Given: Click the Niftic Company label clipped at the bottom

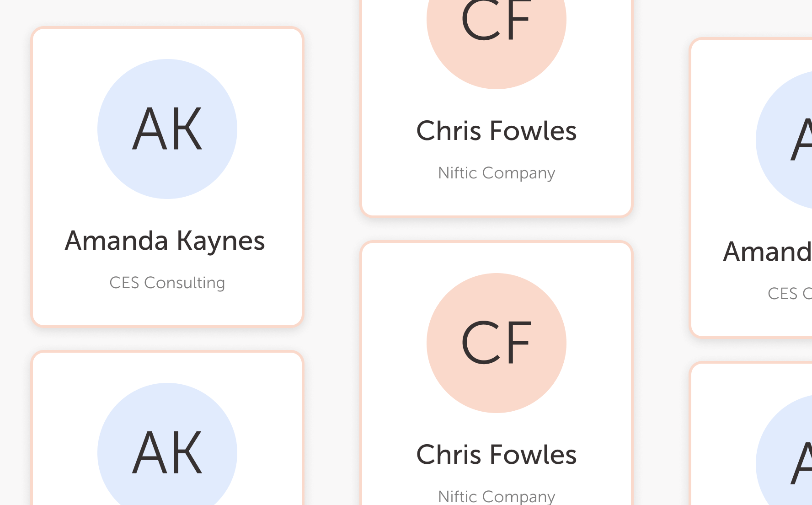Looking at the screenshot, I should click(x=497, y=496).
